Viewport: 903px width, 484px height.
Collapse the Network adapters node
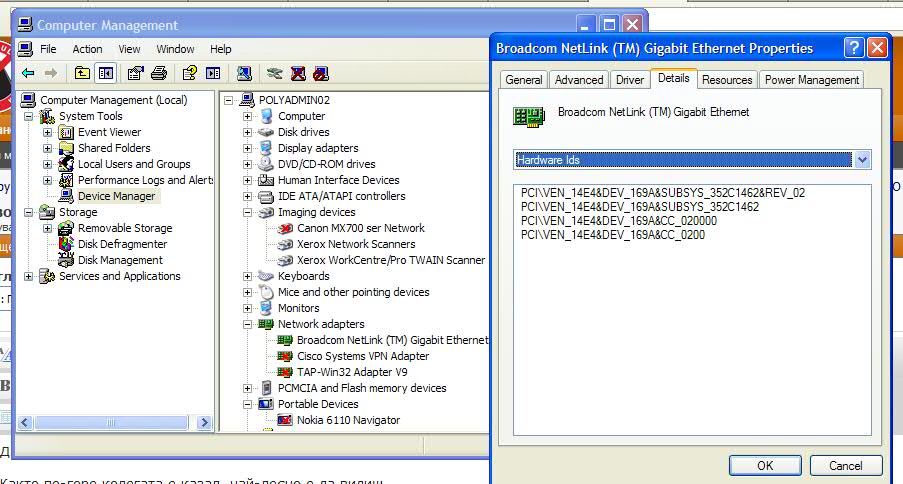tap(247, 324)
